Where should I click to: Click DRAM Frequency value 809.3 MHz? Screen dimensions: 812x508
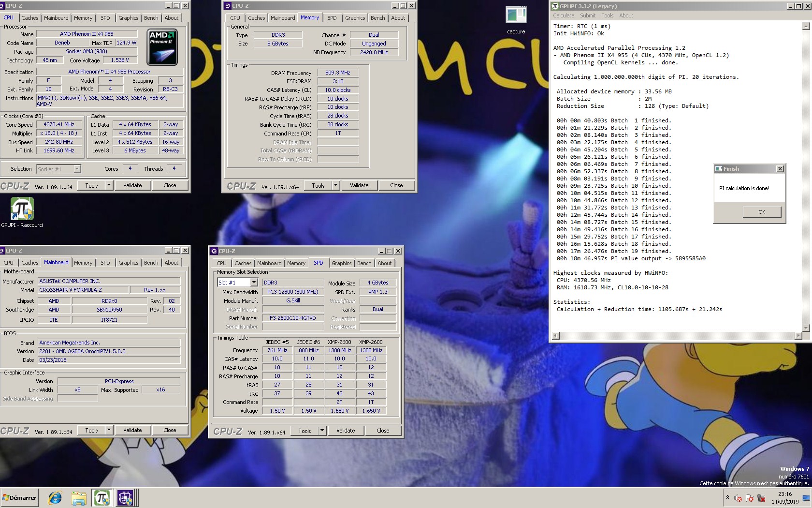coord(338,73)
